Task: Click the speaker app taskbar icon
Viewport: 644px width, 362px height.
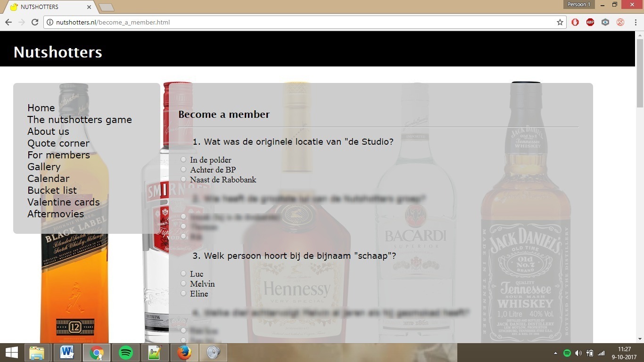Action: (214, 353)
